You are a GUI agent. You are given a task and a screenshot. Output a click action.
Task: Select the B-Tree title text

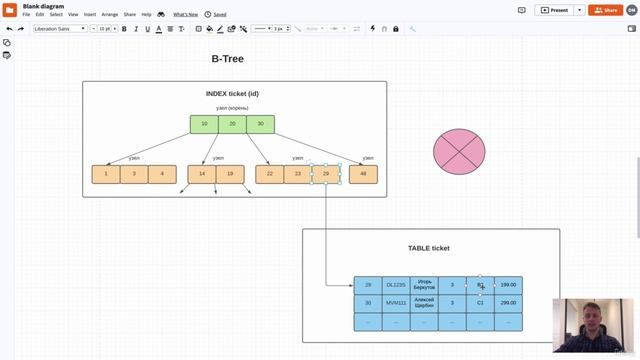pyautogui.click(x=227, y=59)
